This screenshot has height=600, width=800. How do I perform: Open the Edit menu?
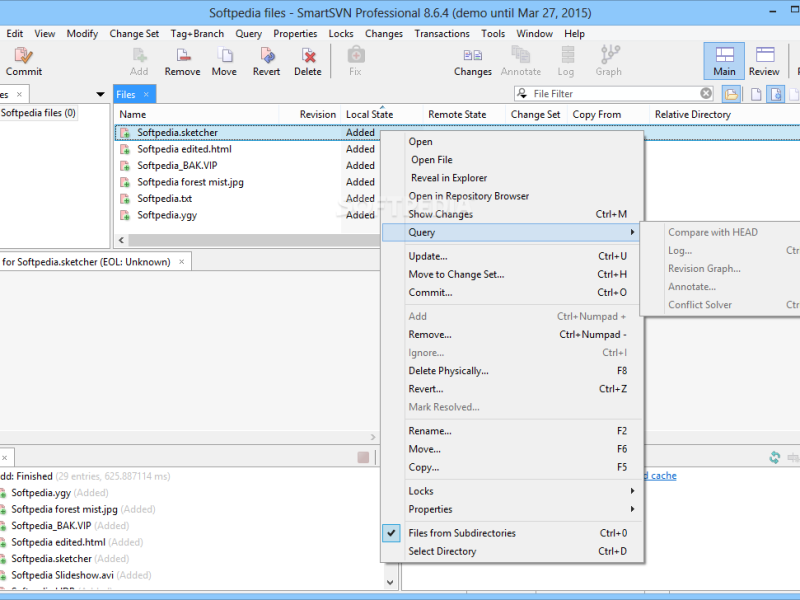[15, 34]
